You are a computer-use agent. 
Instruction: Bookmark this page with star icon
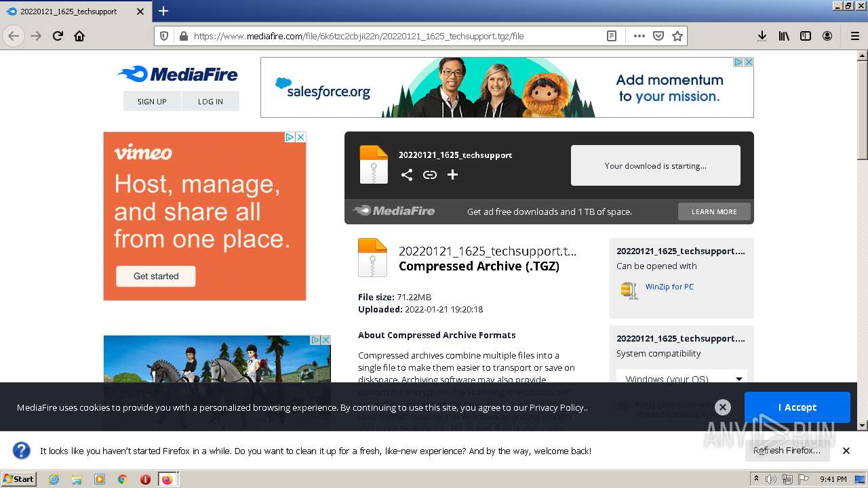point(677,36)
